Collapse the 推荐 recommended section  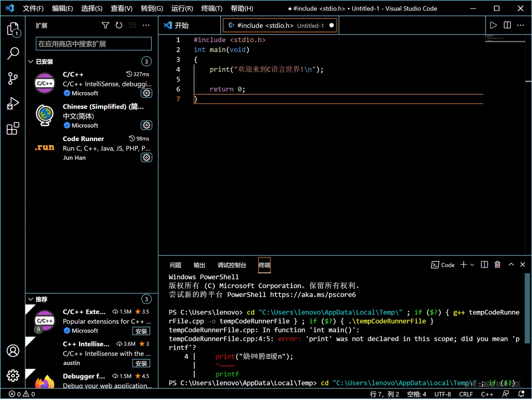tap(31, 299)
